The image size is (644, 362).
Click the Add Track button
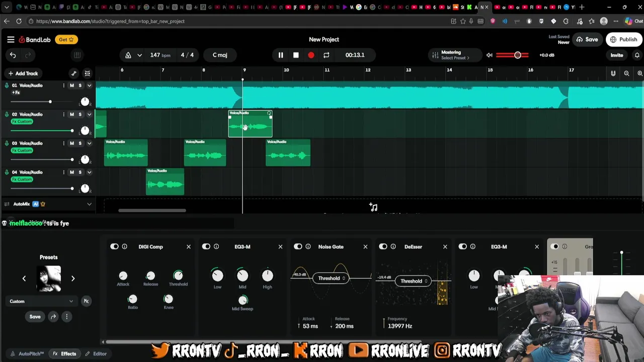click(23, 73)
